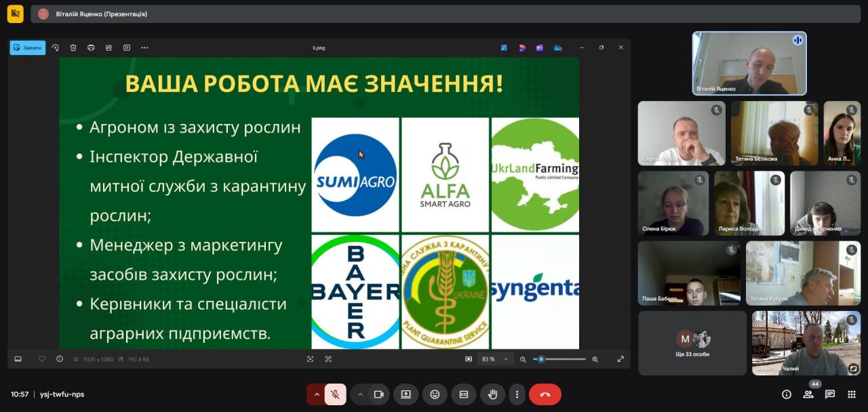This screenshot has width=868, height=412.
Task: Open the 83 % zoom dropdown
Action: point(495,359)
